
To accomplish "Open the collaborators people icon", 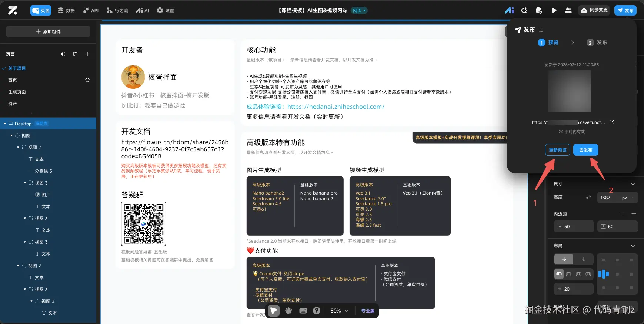I will (568, 10).
